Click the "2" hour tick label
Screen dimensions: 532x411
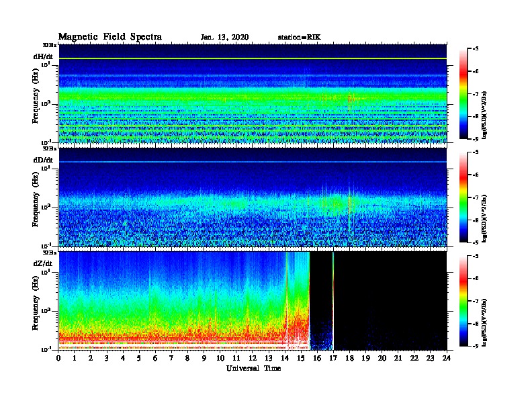(x=91, y=358)
